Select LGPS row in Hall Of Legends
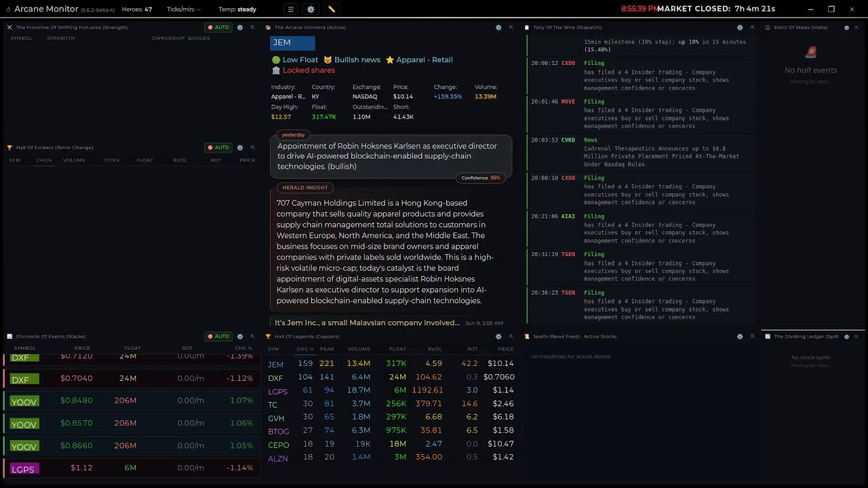Image resolution: width=868 pixels, height=488 pixels. coord(391,390)
